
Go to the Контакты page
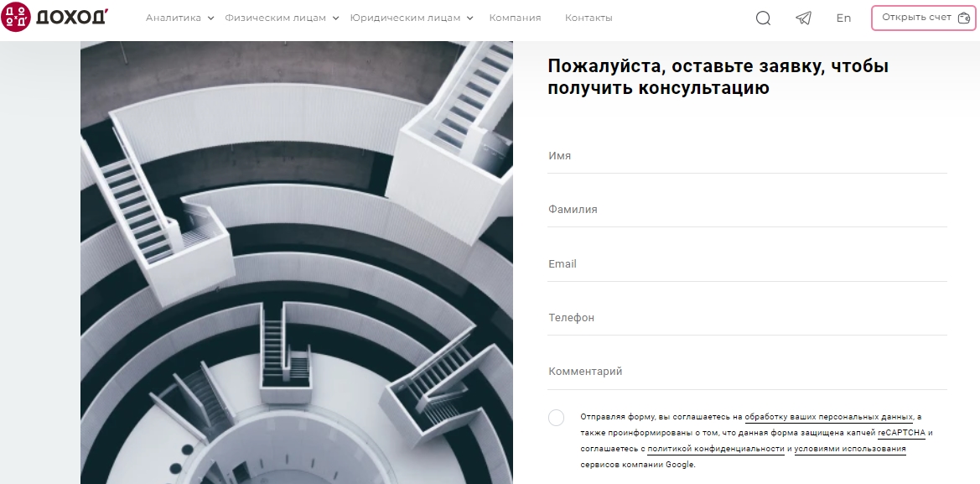point(589,18)
